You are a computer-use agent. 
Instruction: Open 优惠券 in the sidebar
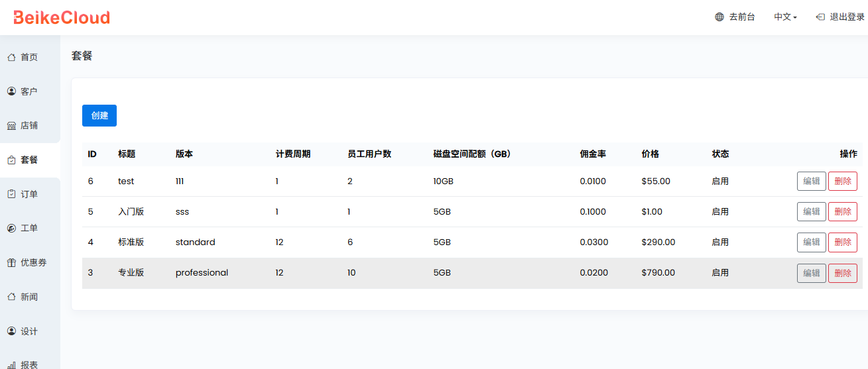click(30, 262)
